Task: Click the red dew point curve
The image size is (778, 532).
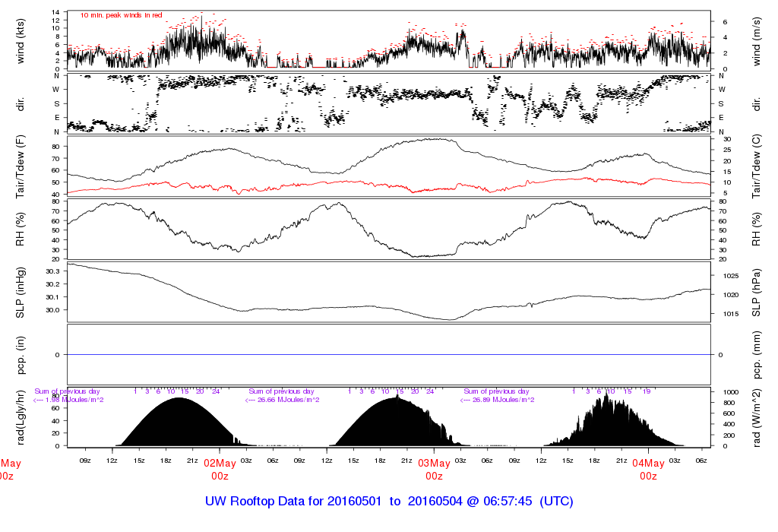Action: pyautogui.click(x=389, y=185)
